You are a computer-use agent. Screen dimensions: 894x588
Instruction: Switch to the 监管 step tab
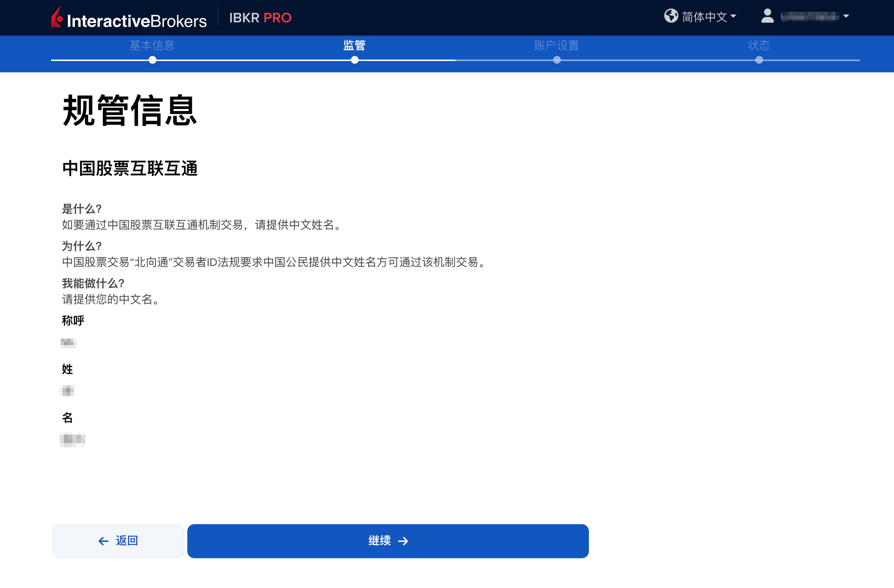coord(354,45)
